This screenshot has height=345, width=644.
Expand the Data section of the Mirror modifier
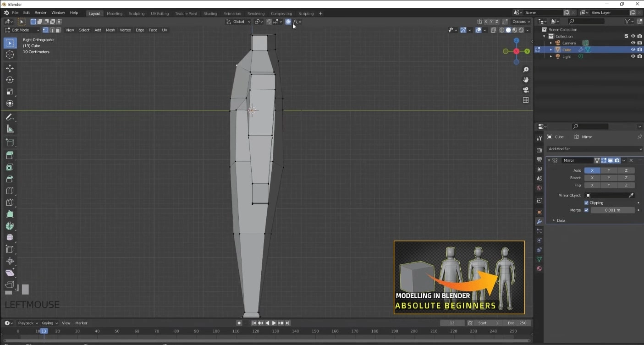point(558,220)
